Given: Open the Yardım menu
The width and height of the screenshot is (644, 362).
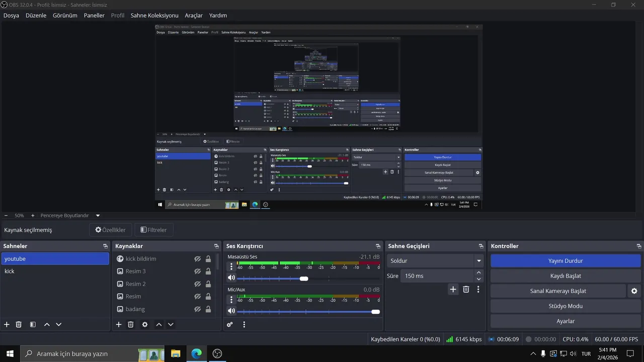Looking at the screenshot, I should tap(218, 16).
